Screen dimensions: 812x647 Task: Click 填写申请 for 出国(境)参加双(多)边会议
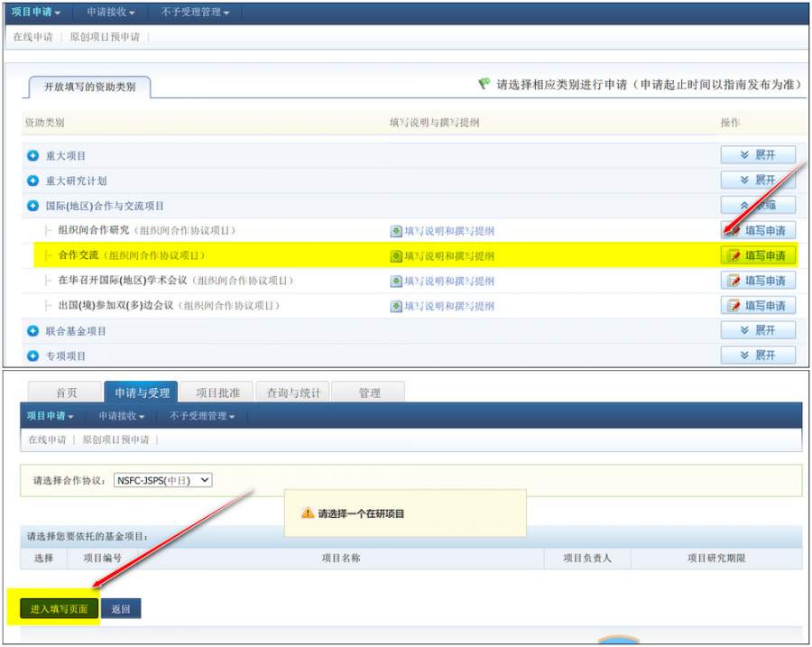point(758,305)
